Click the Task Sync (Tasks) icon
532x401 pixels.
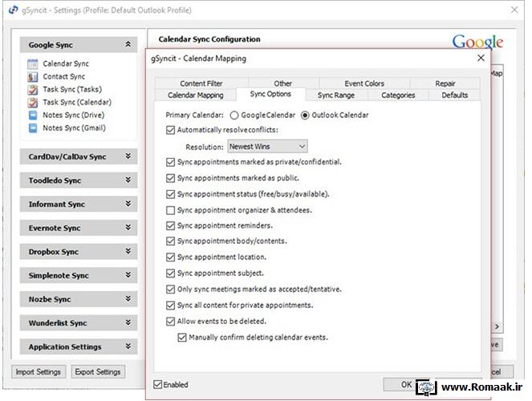click(33, 90)
